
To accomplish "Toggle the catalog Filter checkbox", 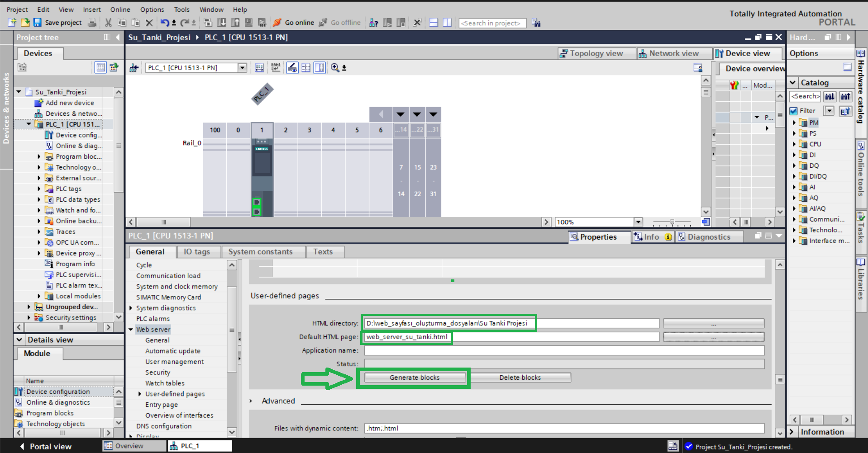I will [x=793, y=111].
